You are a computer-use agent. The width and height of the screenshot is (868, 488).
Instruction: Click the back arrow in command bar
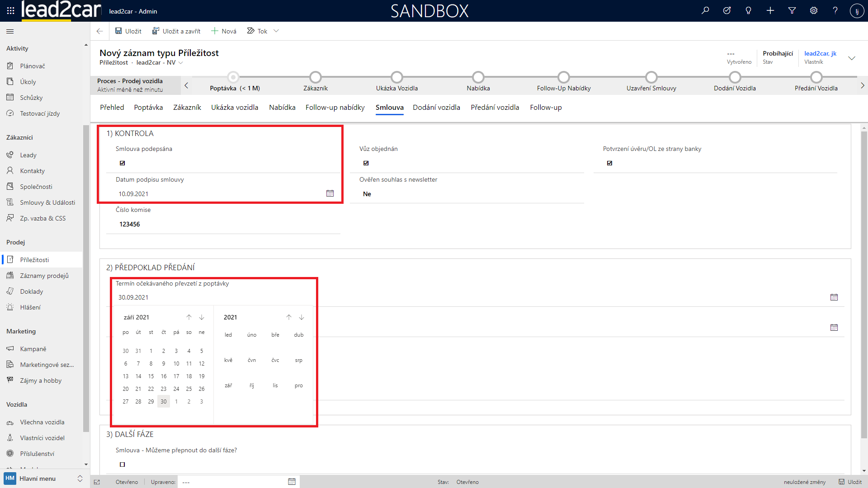point(99,31)
